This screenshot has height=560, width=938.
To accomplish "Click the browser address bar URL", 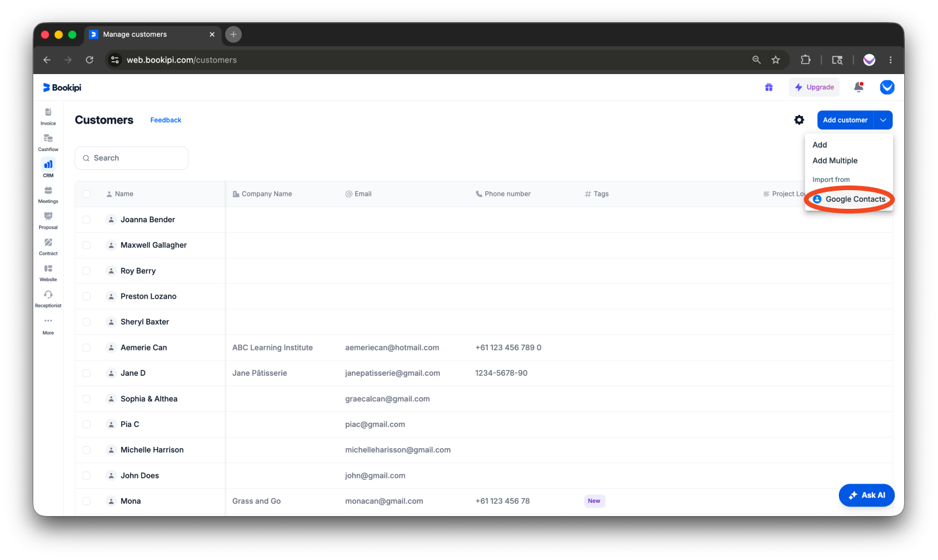I will coord(181,60).
